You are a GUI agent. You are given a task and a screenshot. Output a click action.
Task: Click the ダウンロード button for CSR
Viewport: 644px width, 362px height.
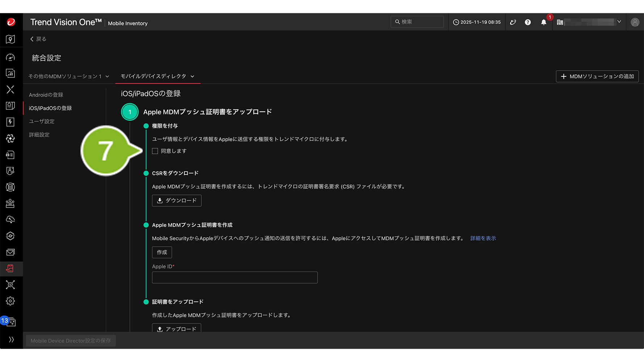tap(176, 201)
